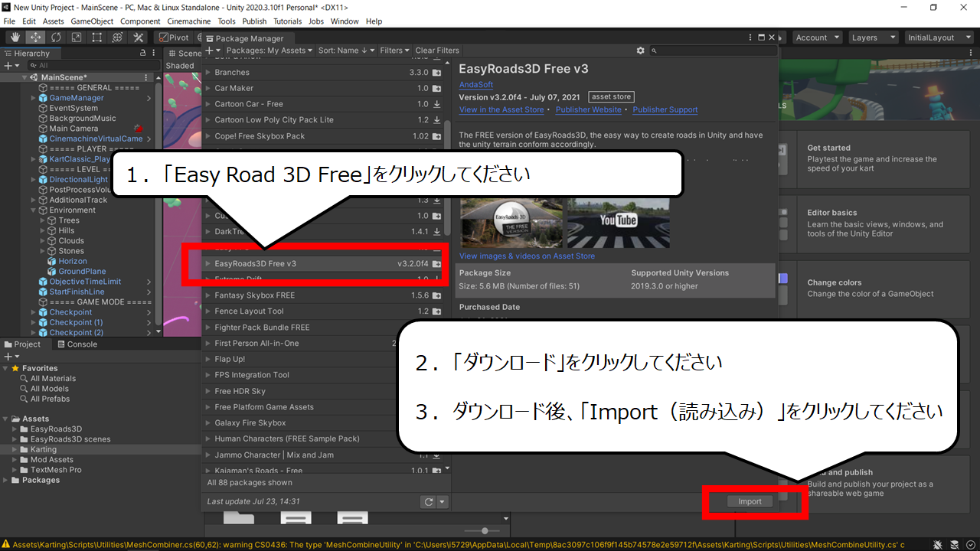
Task: Toggle Pivot handle position mode
Action: [174, 37]
